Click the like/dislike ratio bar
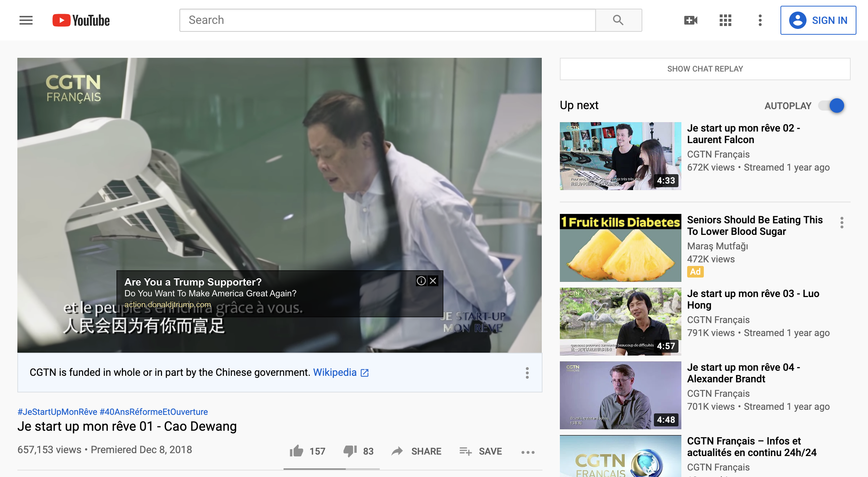The width and height of the screenshot is (868, 477). click(331, 469)
